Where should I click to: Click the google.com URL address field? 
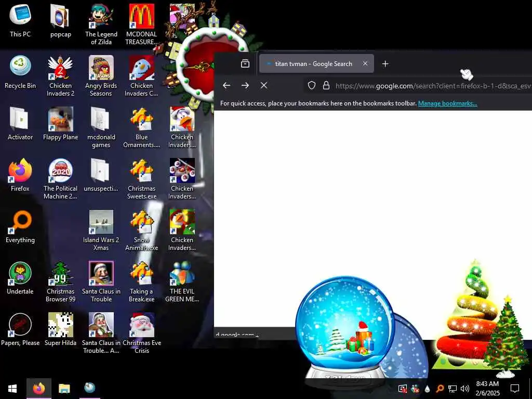433,86
